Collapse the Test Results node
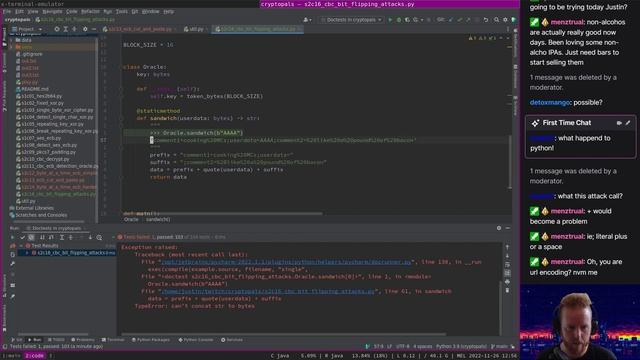Screen dimensions: 640x360 (x=21, y=246)
